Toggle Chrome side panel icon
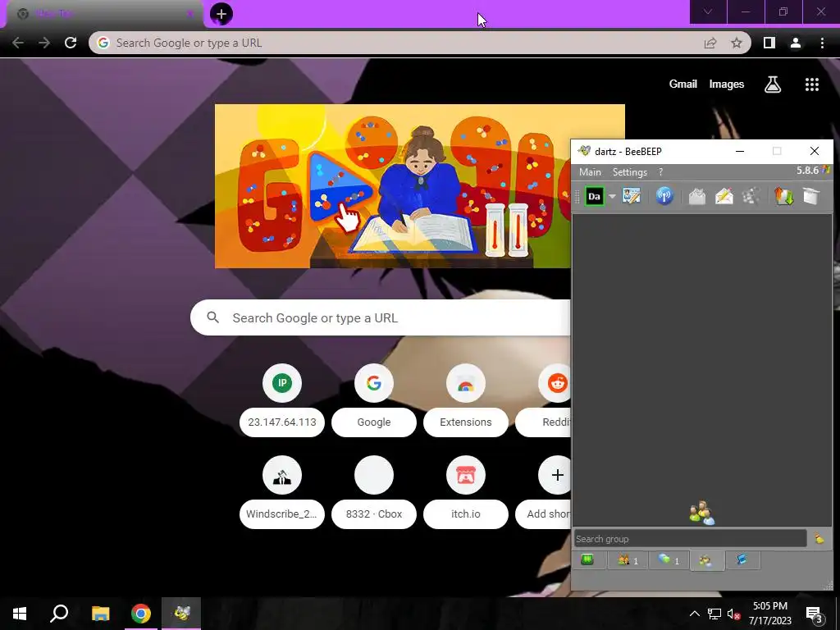840x630 pixels. click(769, 43)
